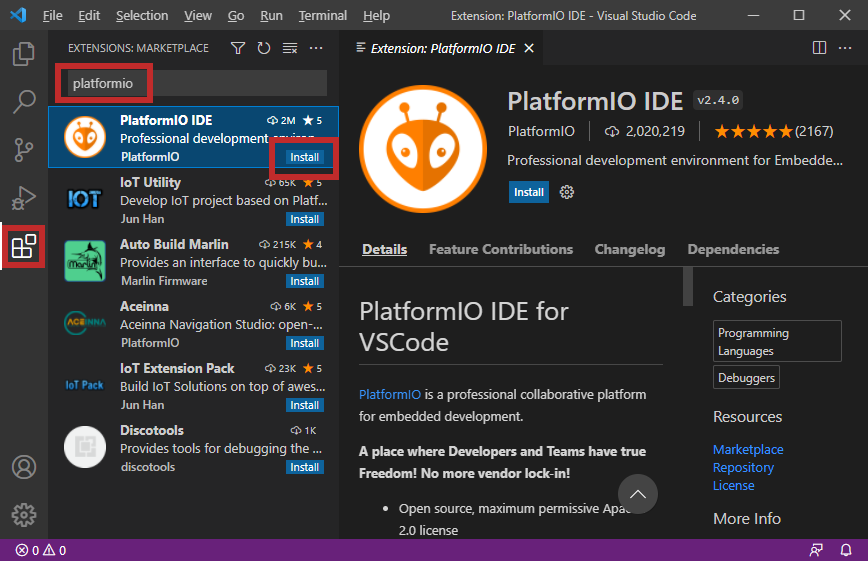Image resolution: width=868 pixels, height=561 pixels.
Task: Open the File menu
Action: 53,16
